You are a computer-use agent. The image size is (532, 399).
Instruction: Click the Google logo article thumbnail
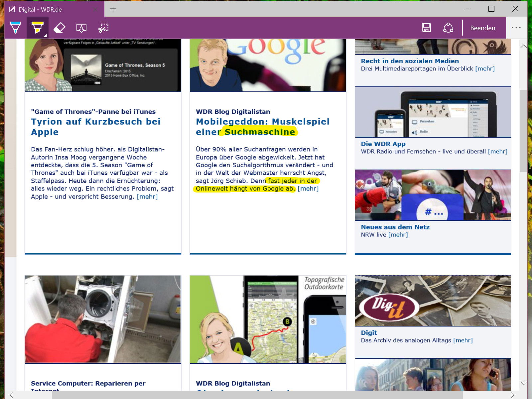click(x=268, y=66)
